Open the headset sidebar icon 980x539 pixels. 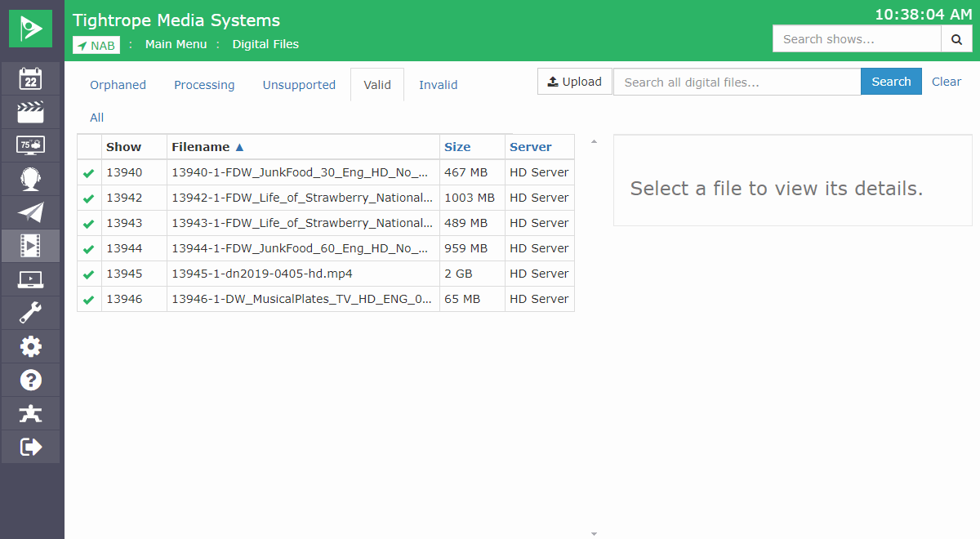[x=30, y=179]
